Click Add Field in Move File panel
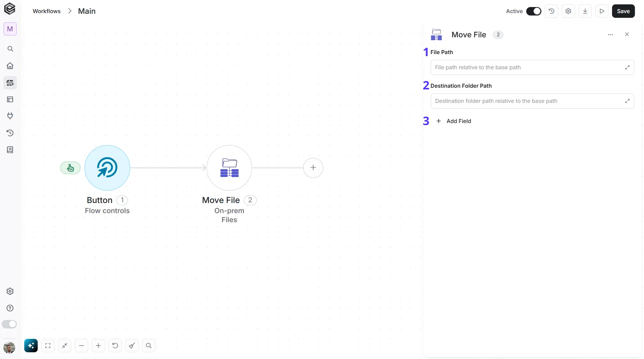644x359 pixels. coord(454,121)
